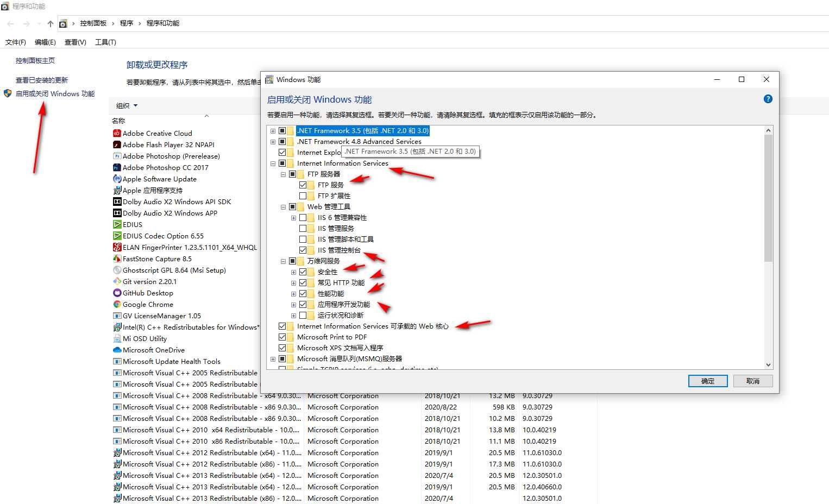This screenshot has width=829, height=504.
Task: Toggle the 常见 HTTP 功能 checkbox
Action: pyautogui.click(x=303, y=283)
